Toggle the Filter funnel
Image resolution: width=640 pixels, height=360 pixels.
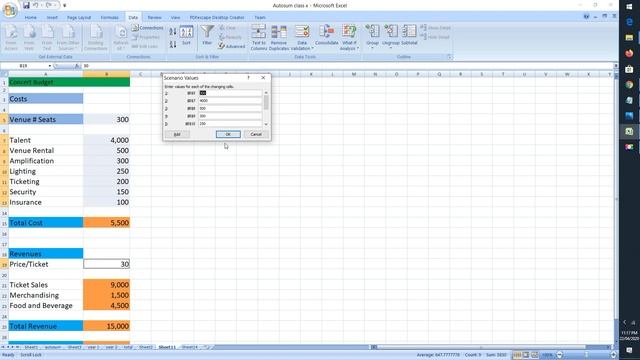207,35
